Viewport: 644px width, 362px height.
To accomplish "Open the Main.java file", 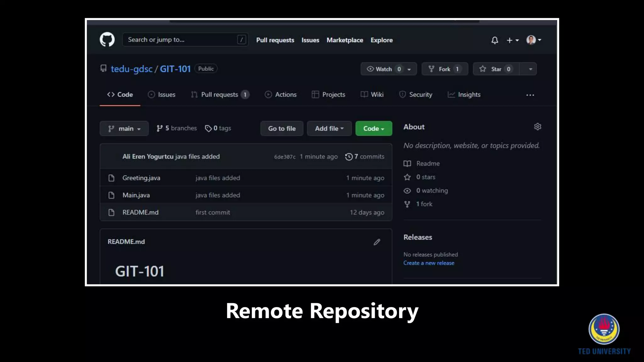I will 136,195.
